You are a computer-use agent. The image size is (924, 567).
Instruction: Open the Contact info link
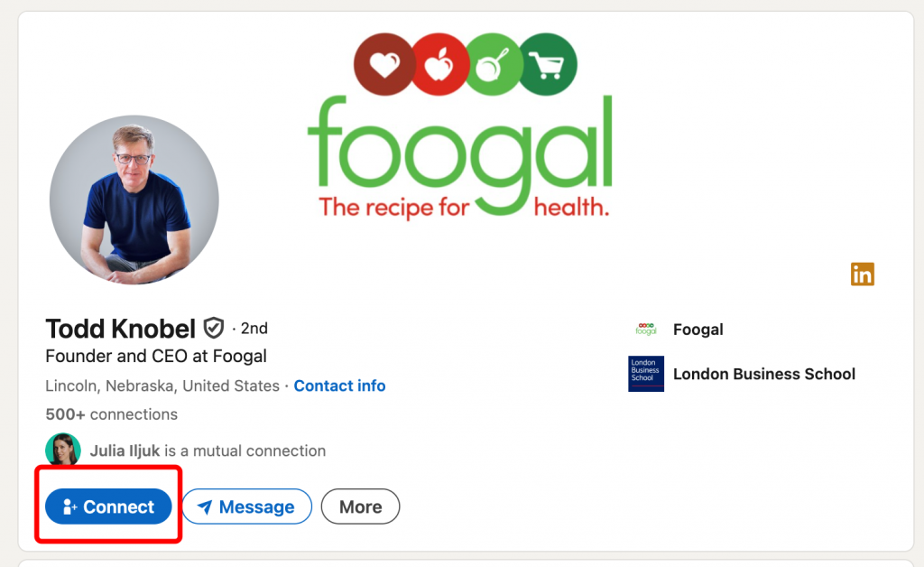pyautogui.click(x=339, y=386)
